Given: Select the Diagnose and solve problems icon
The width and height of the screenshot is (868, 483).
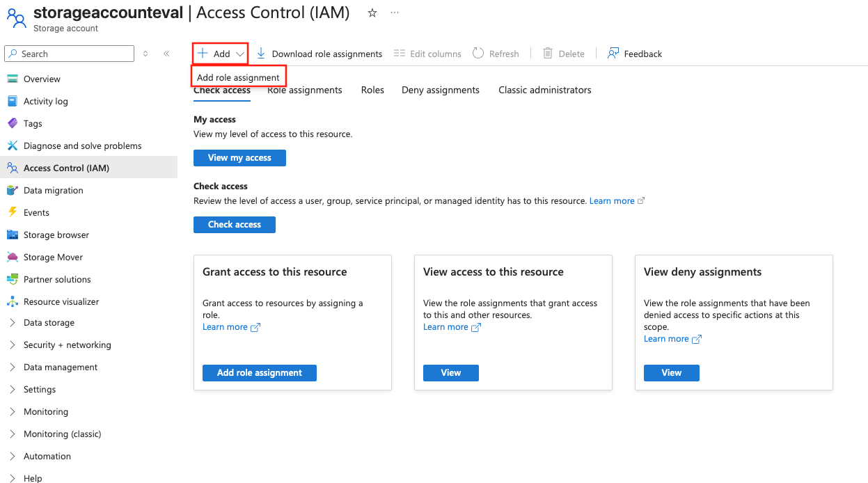Looking at the screenshot, I should coord(13,145).
